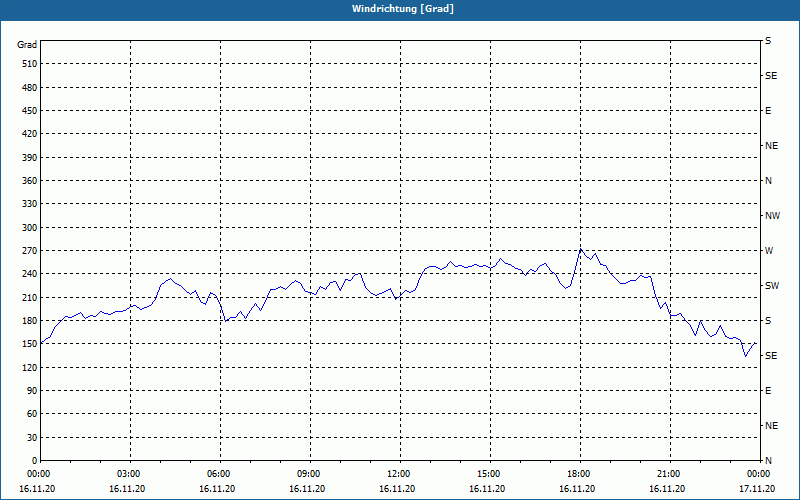Select the 120 degree axis label
This screenshot has height=500, width=800.
30,368
